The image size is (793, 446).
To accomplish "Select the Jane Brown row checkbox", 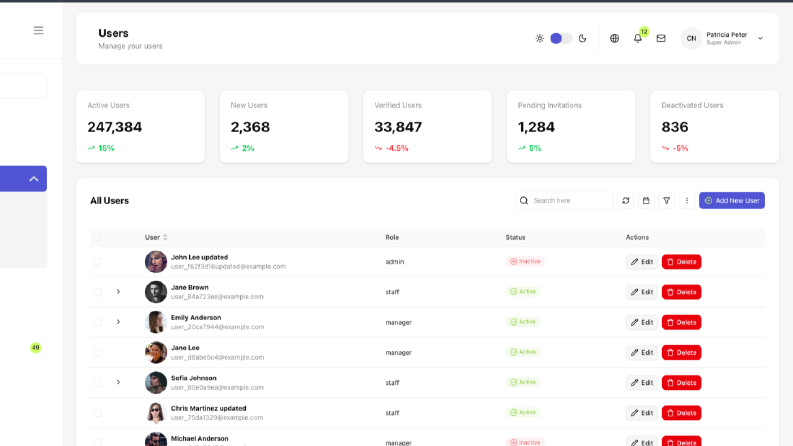I will (x=98, y=292).
